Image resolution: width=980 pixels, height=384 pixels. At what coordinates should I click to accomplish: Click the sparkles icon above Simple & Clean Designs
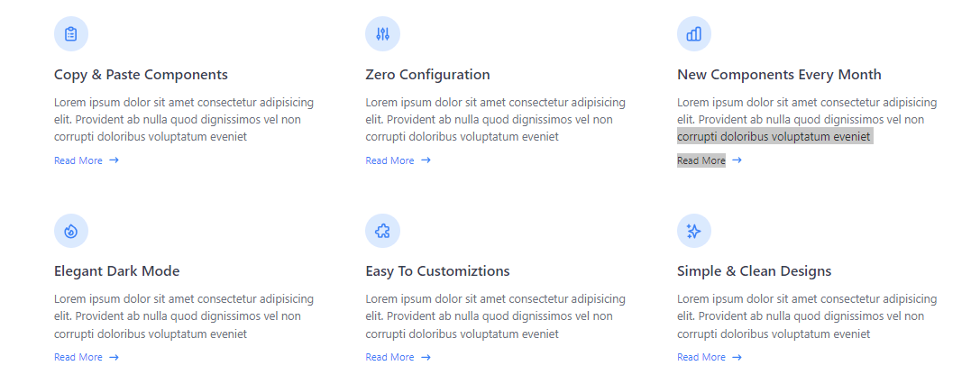pos(693,231)
